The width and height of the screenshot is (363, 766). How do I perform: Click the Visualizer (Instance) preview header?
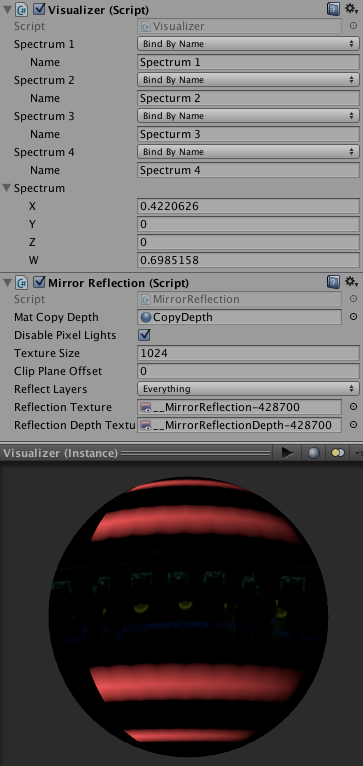61,453
